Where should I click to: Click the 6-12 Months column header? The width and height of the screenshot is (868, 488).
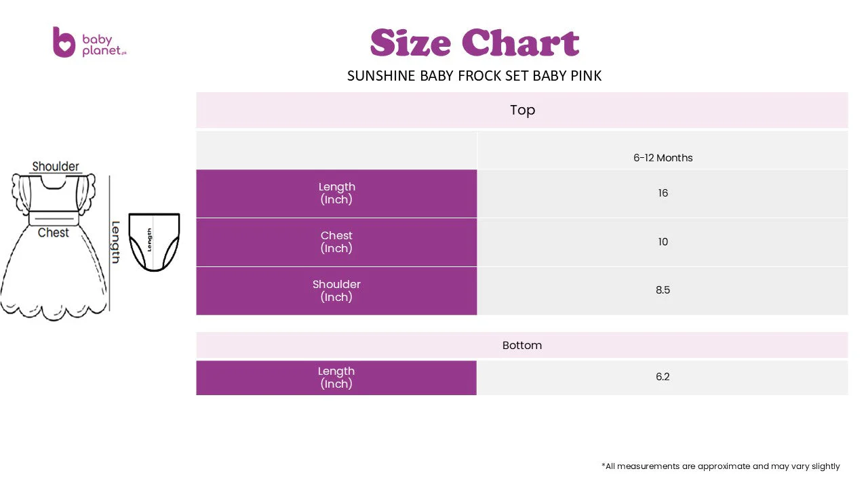point(663,158)
